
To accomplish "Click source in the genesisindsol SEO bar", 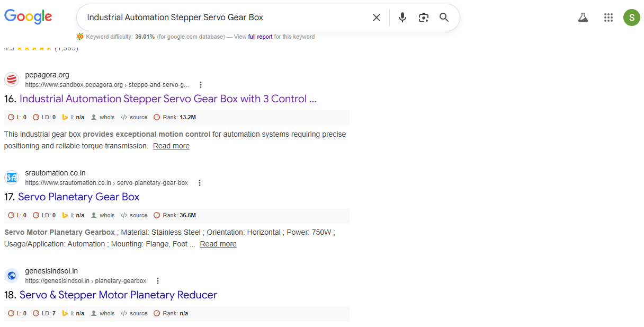I will 134,313.
